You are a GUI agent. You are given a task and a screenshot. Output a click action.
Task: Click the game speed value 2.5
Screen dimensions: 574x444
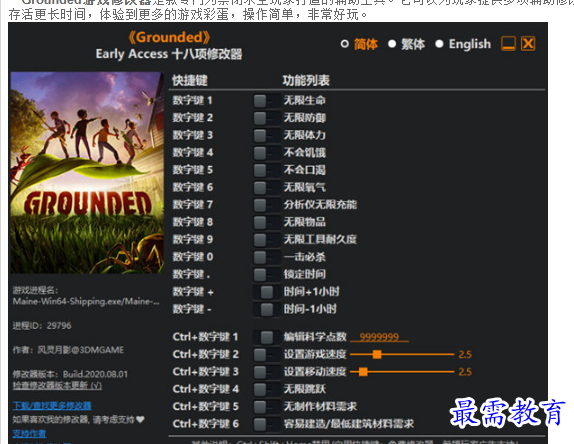[465, 354]
